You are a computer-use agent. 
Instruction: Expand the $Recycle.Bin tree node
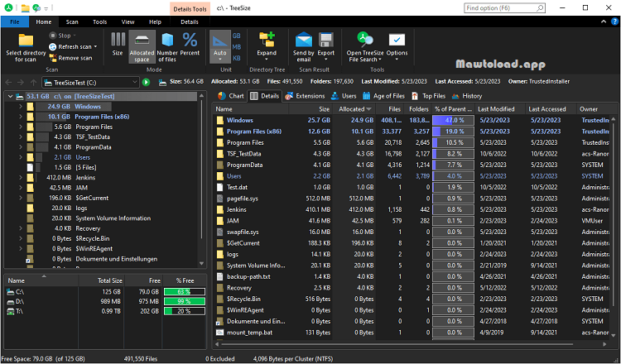click(20, 238)
